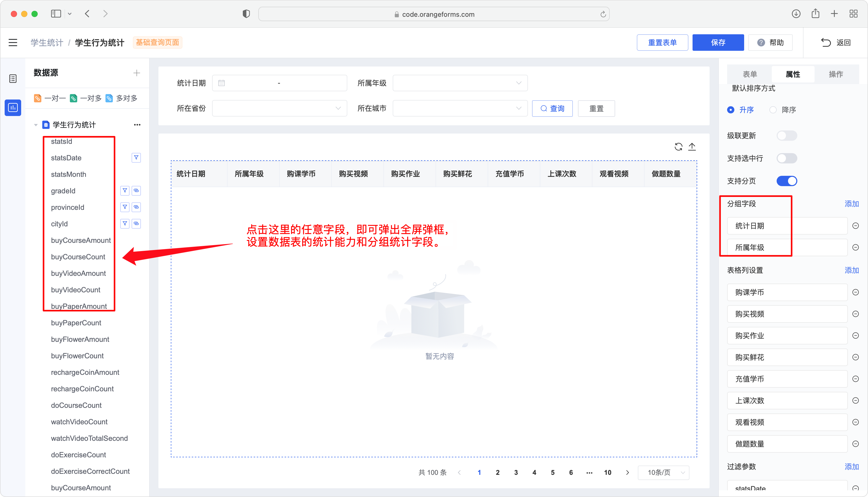Jump ahead with pagination ellipsis

[x=589, y=473]
